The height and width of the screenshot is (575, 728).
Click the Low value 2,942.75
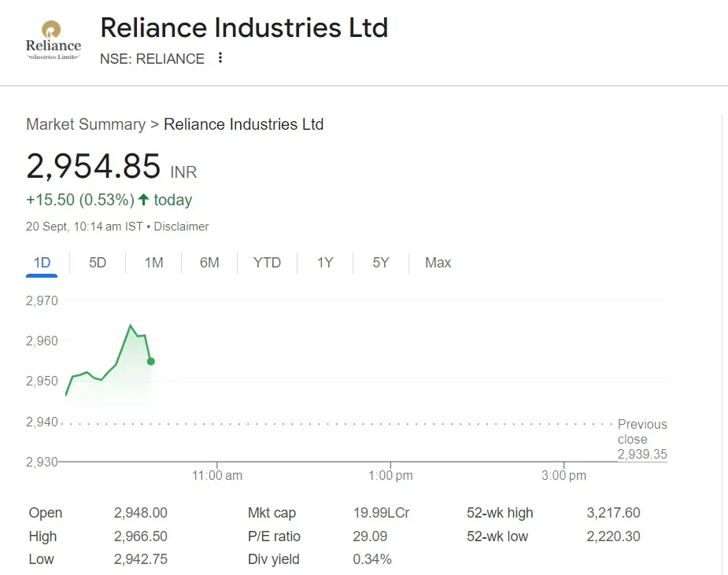point(141,559)
